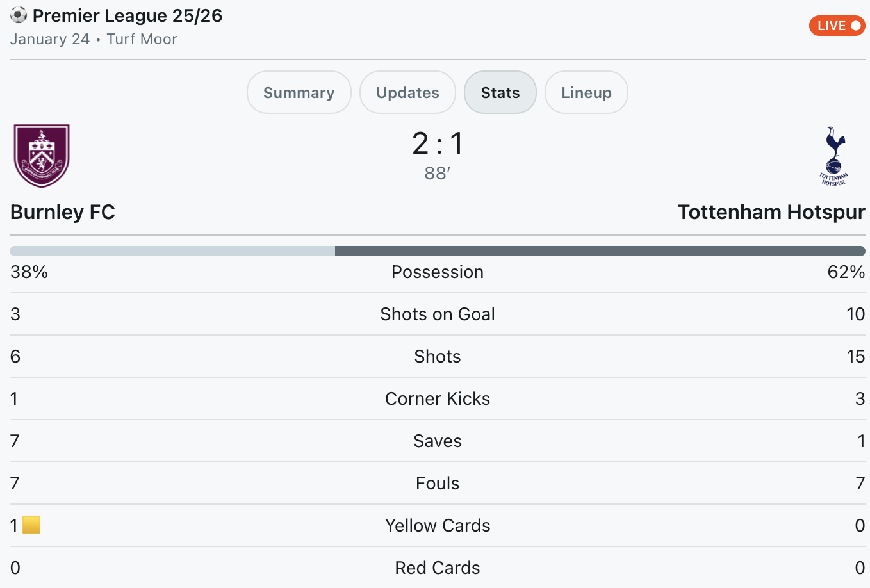The height and width of the screenshot is (588, 870).
Task: Click the light Burnley possession bar segment
Action: [x=172, y=251]
